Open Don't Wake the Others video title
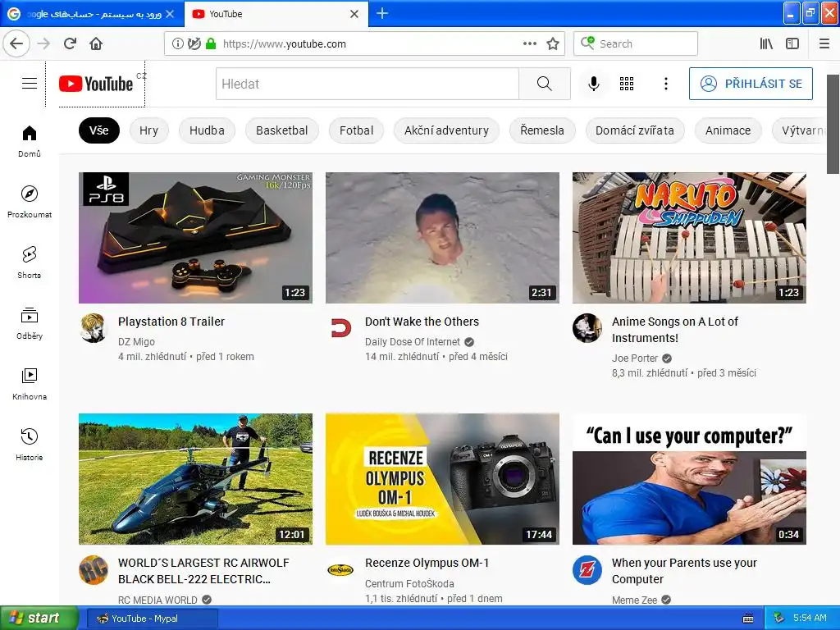The image size is (840, 630). pyautogui.click(x=422, y=322)
